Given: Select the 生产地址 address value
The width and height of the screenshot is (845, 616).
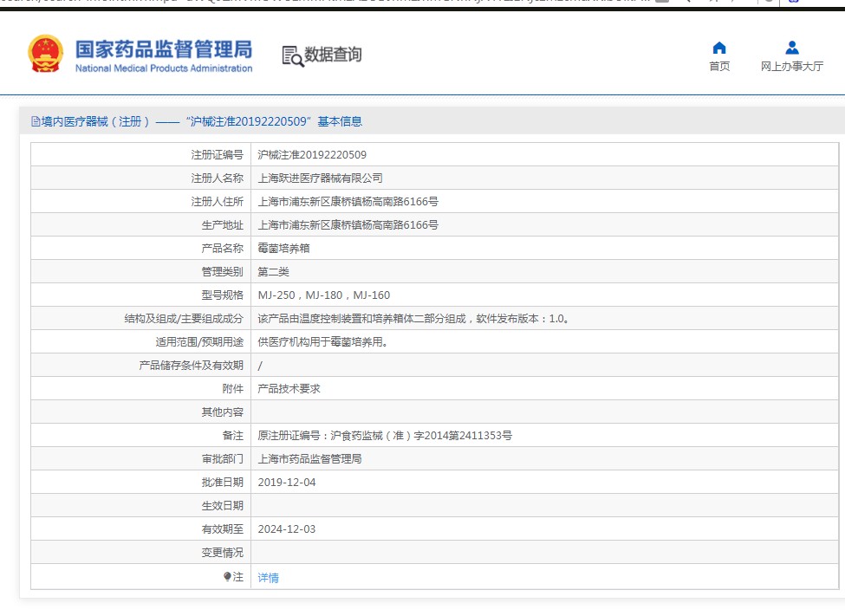Looking at the screenshot, I should click(x=348, y=225).
